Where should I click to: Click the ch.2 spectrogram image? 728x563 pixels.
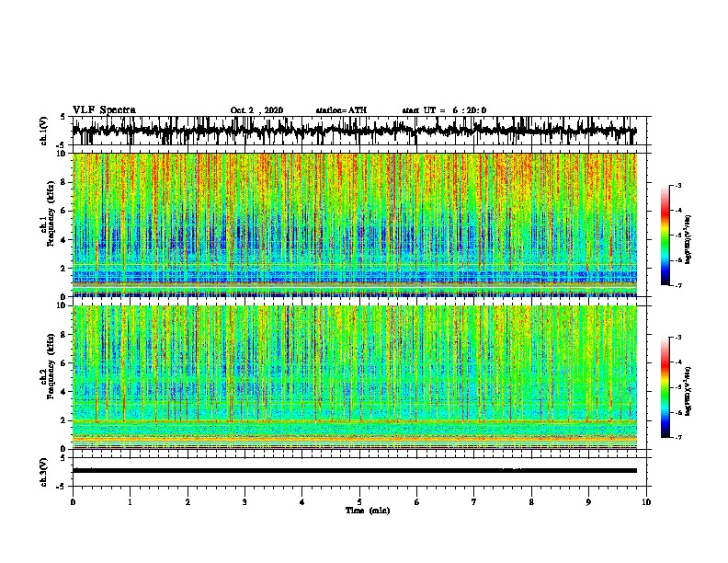355,377
